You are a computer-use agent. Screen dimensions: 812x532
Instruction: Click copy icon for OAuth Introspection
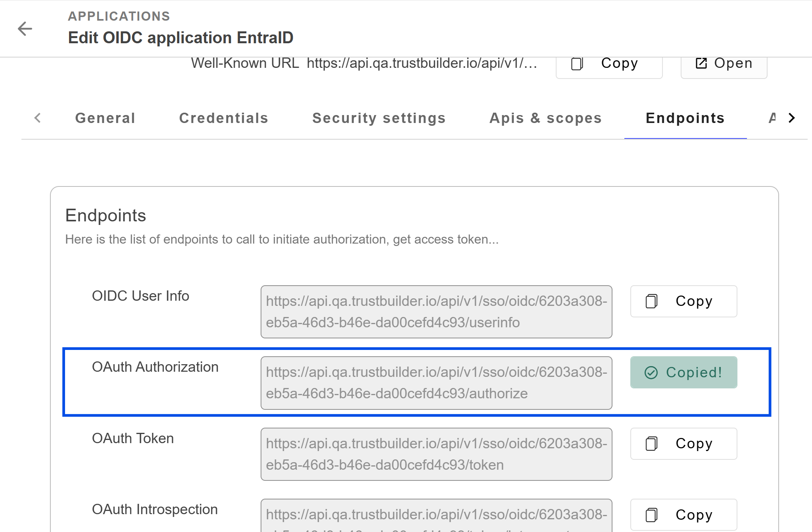click(651, 515)
